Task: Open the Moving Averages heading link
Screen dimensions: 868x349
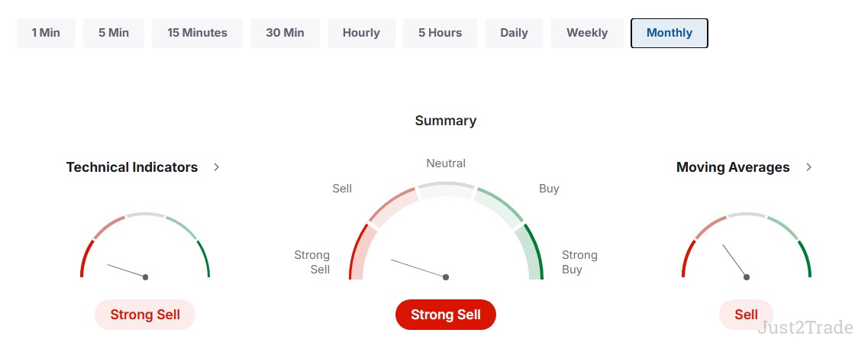Action: pyautogui.click(x=733, y=167)
